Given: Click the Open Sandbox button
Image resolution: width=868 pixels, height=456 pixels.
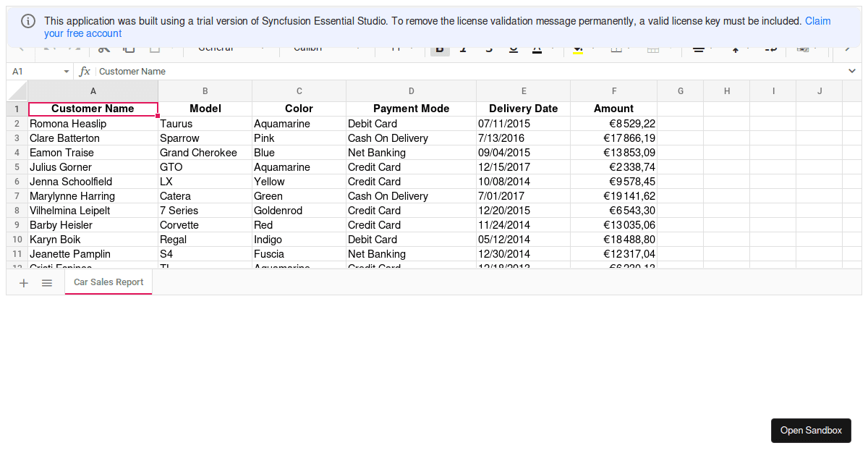Looking at the screenshot, I should (811, 431).
